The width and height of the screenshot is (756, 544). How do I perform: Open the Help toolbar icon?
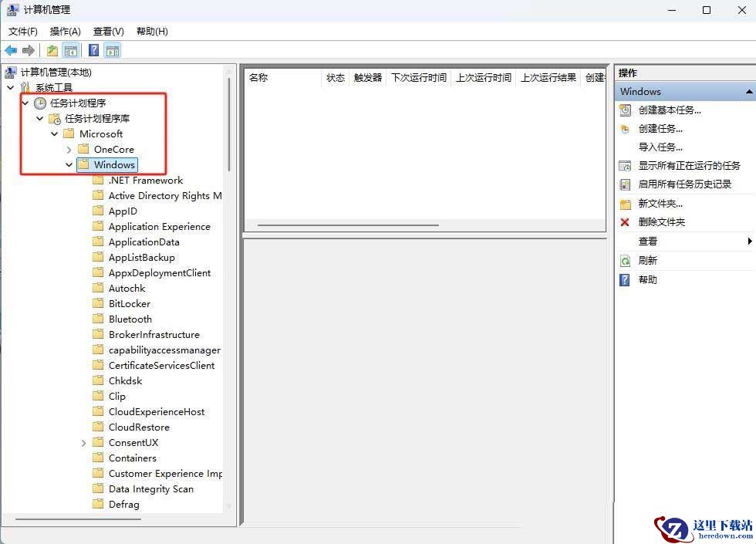(x=94, y=50)
